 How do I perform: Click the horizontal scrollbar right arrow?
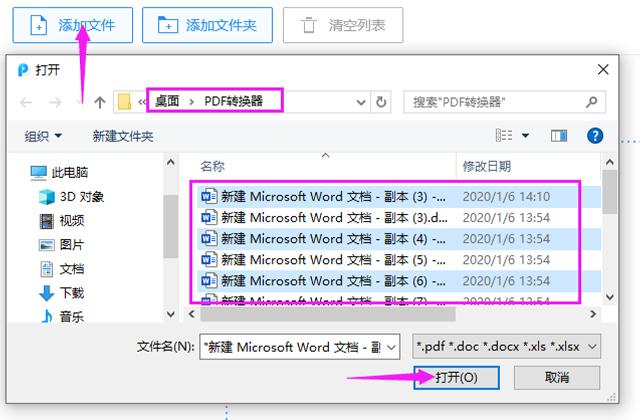point(593,314)
